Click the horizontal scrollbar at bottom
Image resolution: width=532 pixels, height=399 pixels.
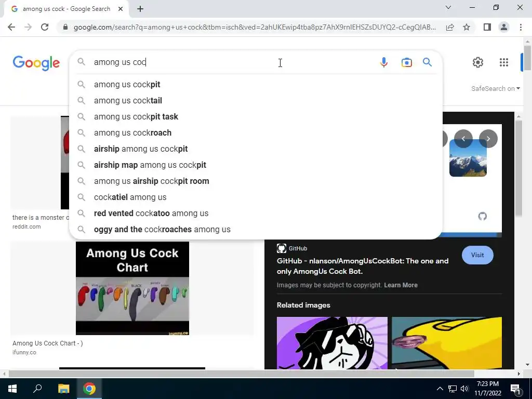coord(241,374)
